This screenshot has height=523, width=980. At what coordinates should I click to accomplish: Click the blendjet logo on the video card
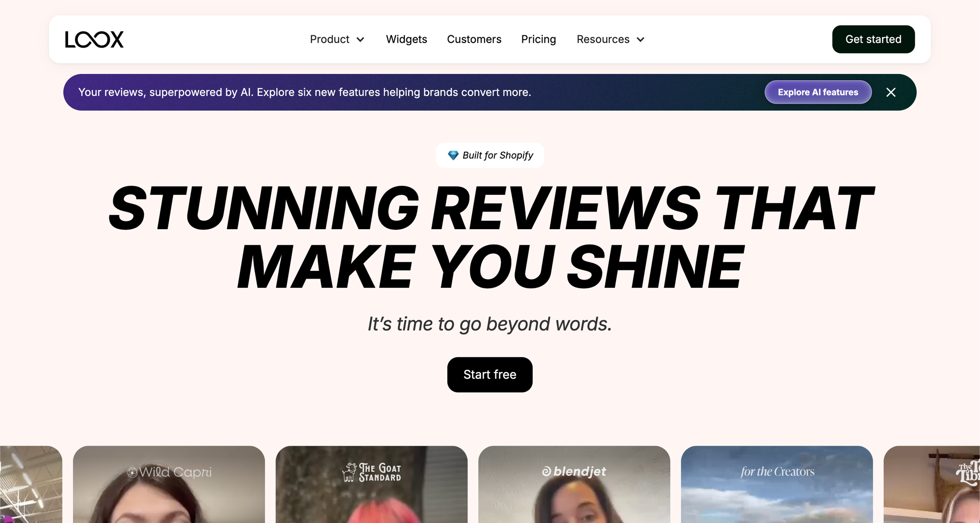pos(574,472)
